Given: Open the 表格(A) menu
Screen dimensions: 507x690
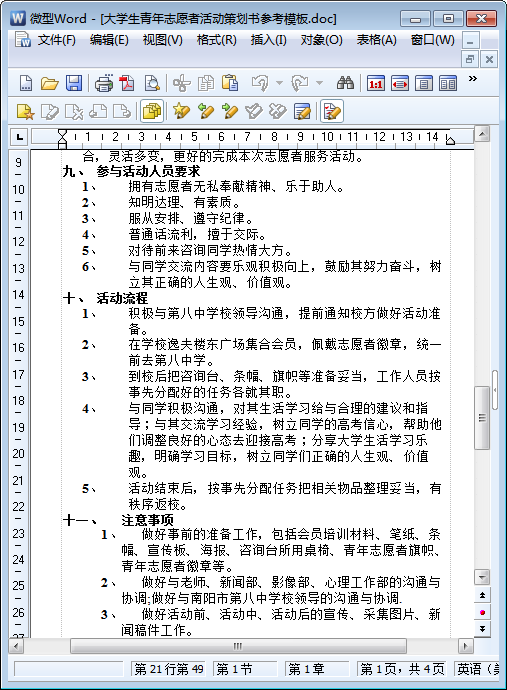Looking at the screenshot, I should tap(376, 40).
